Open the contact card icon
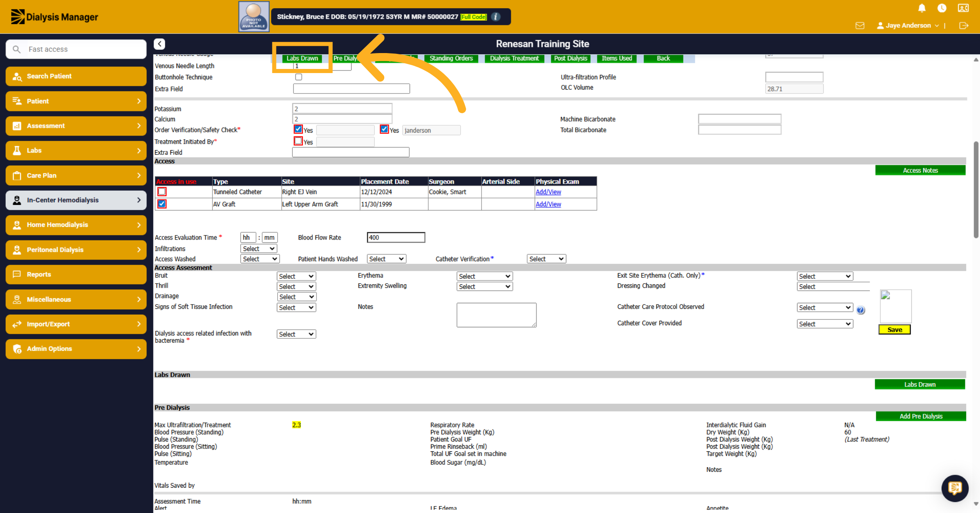The image size is (980, 513). 963,8
